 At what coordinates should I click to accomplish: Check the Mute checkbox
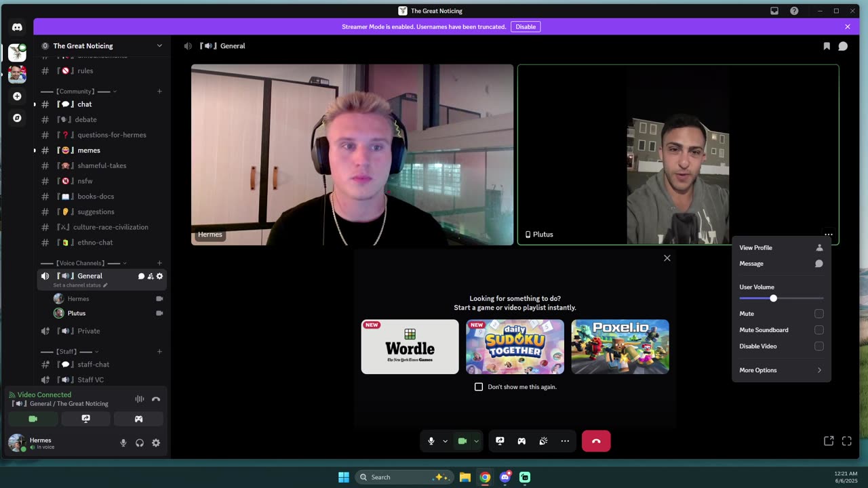[x=819, y=314]
